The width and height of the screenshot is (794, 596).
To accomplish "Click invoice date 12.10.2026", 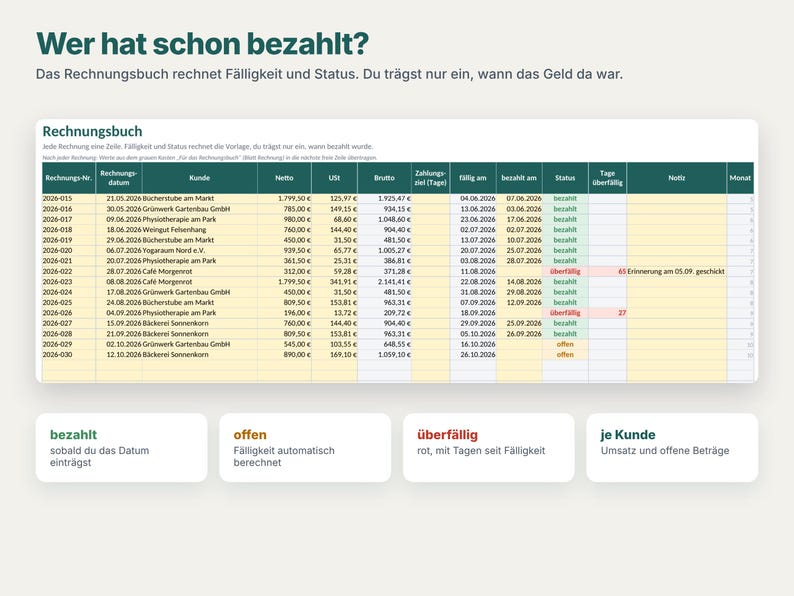I will [119, 354].
